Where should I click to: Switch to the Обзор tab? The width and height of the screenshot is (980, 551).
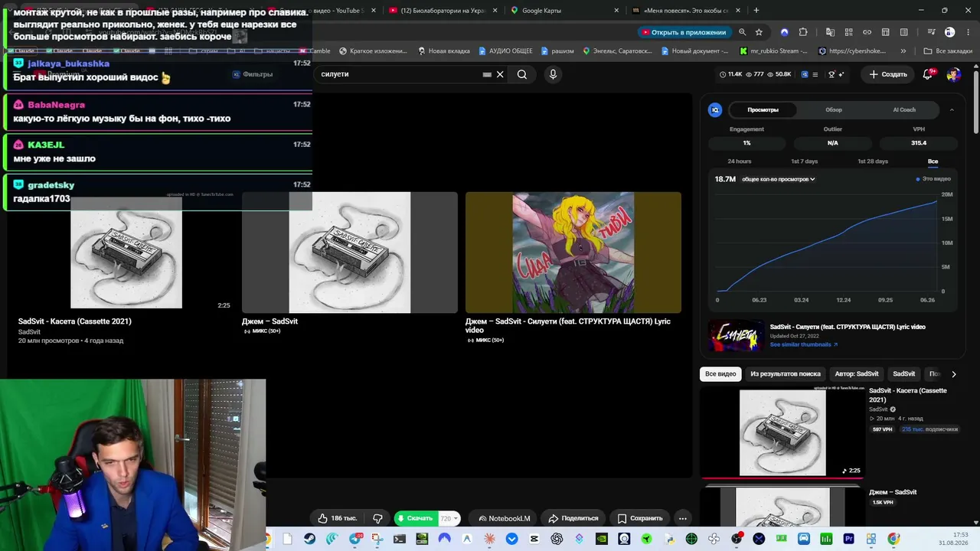tap(834, 110)
